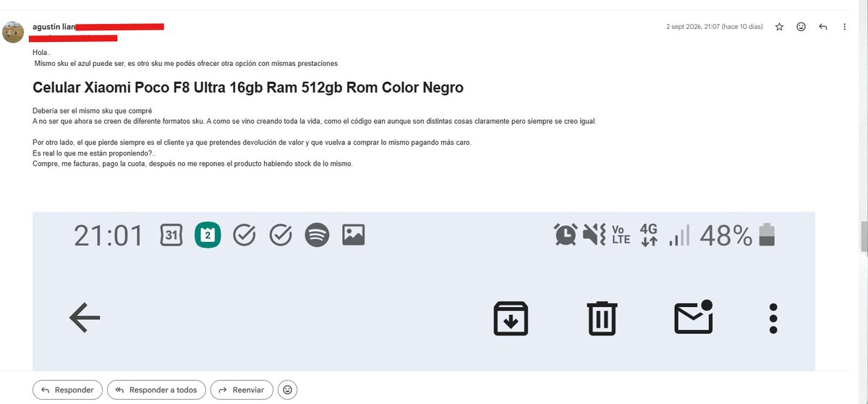
Task: Click line starting A no ser que ahora
Action: pyautogui.click(x=315, y=122)
